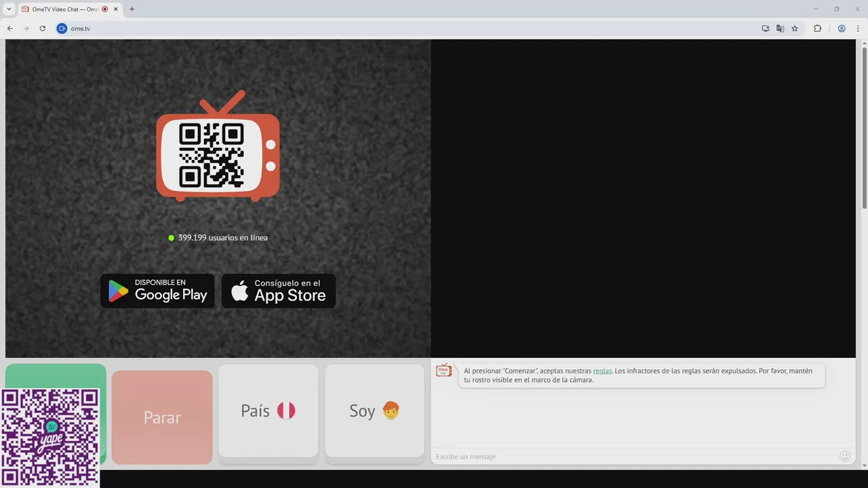Open the tab search dropdown arrow
Screen dimensions: 868x488
[9, 9]
